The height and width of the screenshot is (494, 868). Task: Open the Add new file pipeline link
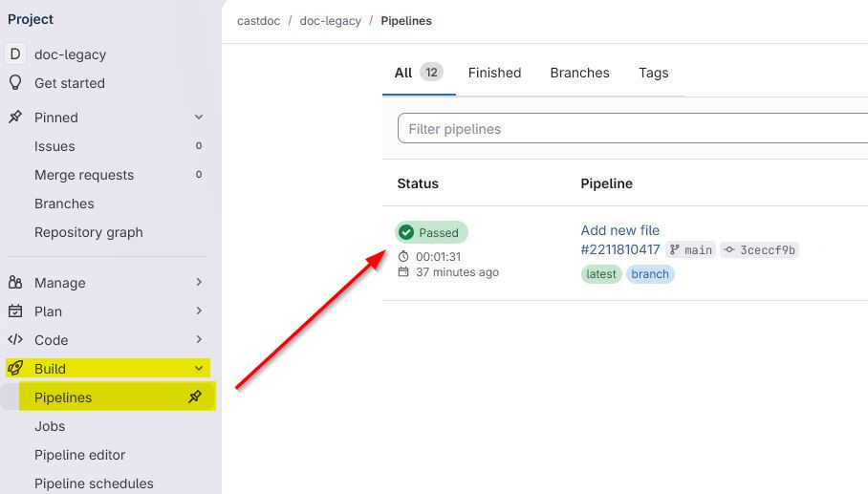click(619, 230)
